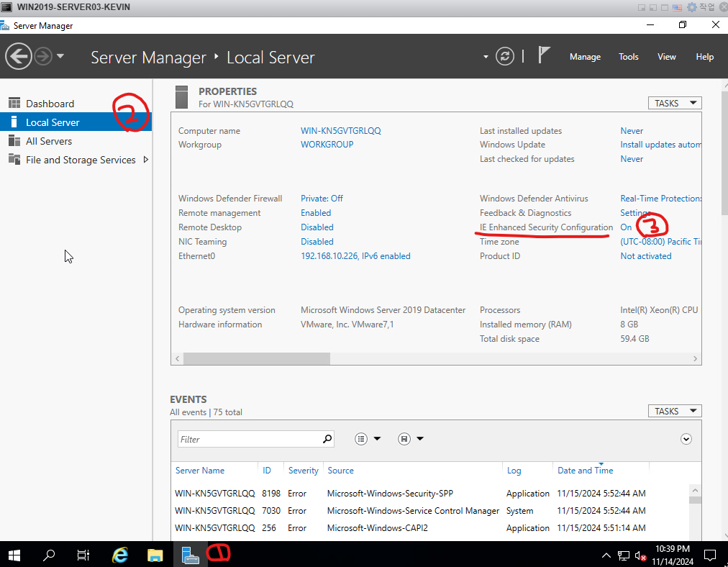Open the View menu

[666, 57]
